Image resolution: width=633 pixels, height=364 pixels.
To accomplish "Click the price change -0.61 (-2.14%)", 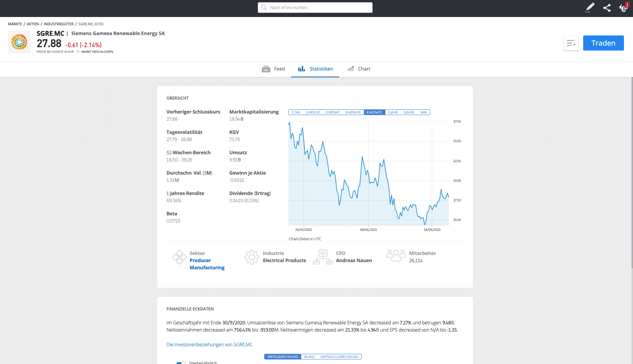I will pos(83,45).
